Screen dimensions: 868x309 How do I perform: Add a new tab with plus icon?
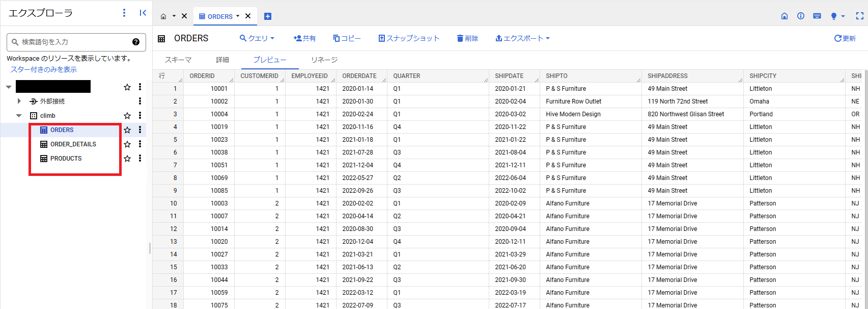point(268,16)
